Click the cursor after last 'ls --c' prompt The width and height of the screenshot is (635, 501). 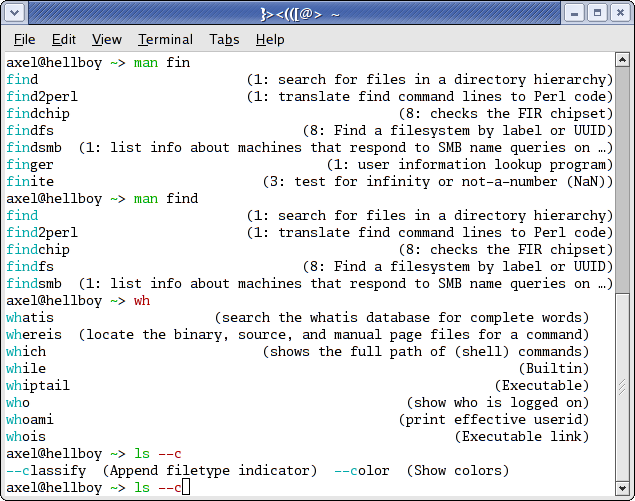[x=185, y=487]
